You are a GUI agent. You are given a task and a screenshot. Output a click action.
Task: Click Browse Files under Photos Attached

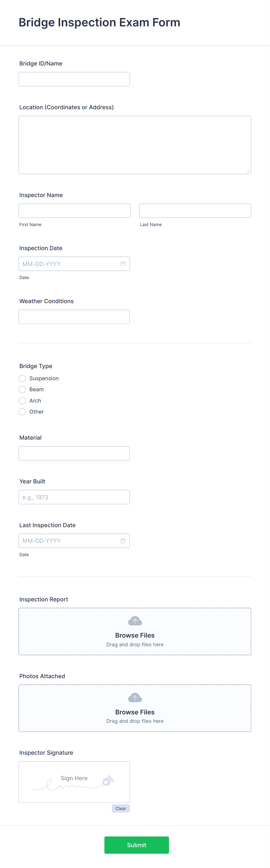click(135, 712)
